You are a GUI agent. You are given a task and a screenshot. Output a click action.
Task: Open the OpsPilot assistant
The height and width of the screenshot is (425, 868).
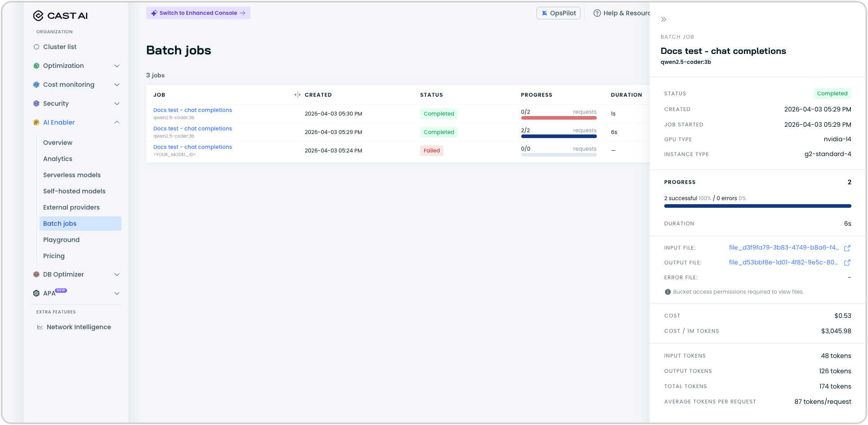(x=559, y=13)
